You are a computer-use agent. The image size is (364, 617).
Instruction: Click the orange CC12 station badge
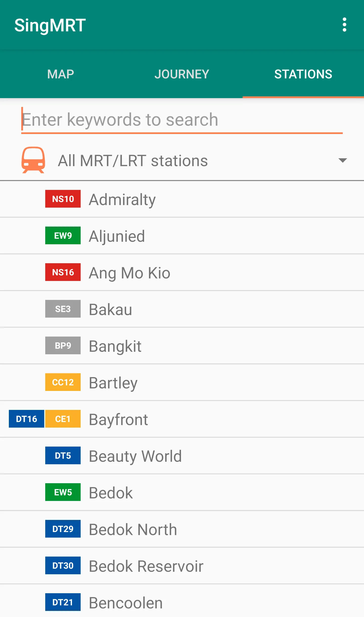pos(63,382)
